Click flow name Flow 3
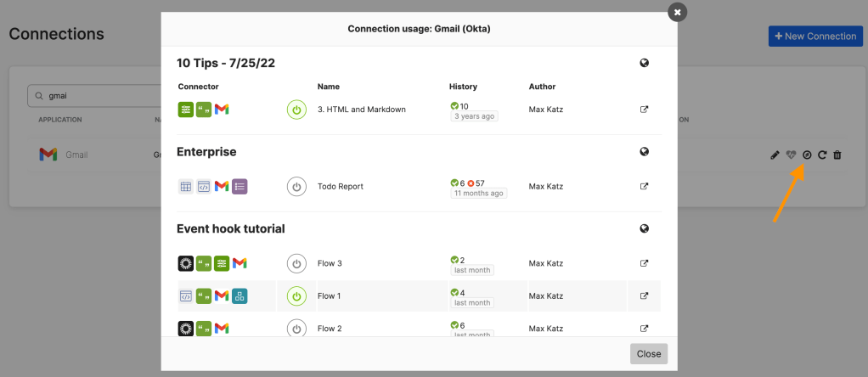 pyautogui.click(x=330, y=263)
